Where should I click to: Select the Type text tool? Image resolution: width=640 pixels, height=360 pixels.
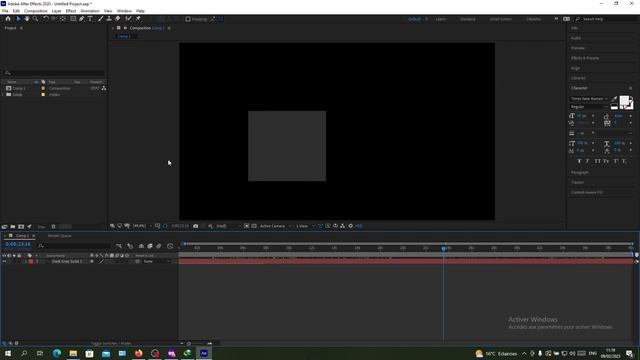pyautogui.click(x=90, y=19)
